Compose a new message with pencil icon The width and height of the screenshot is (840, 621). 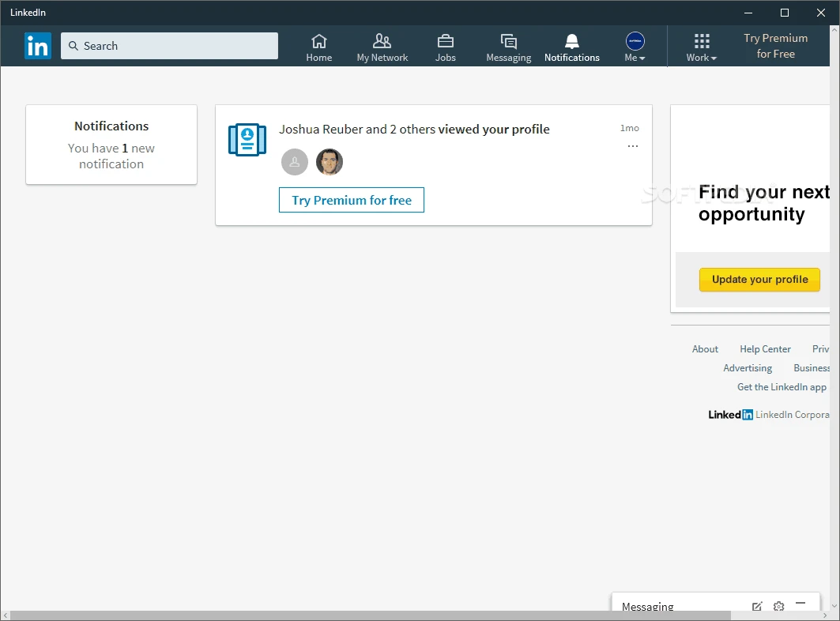[756, 606]
